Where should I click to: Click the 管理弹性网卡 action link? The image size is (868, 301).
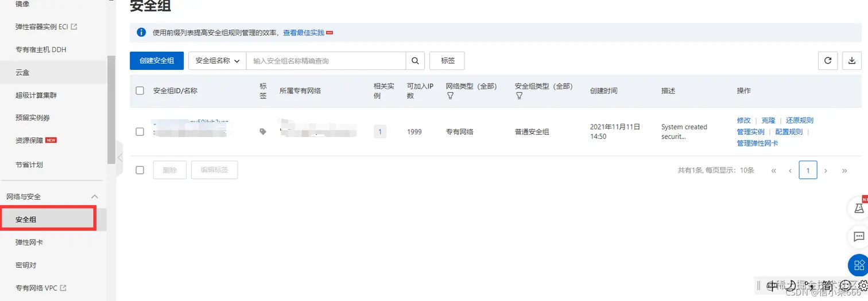pyautogui.click(x=758, y=143)
